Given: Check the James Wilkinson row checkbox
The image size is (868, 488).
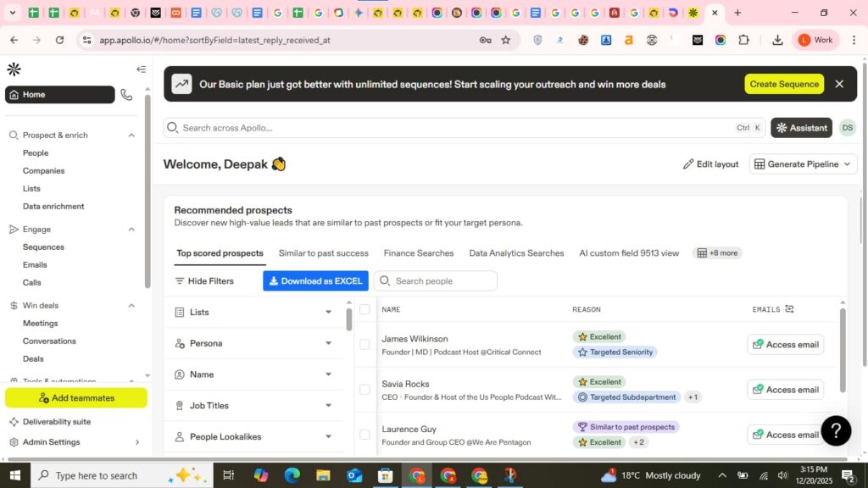Looking at the screenshot, I should point(365,344).
